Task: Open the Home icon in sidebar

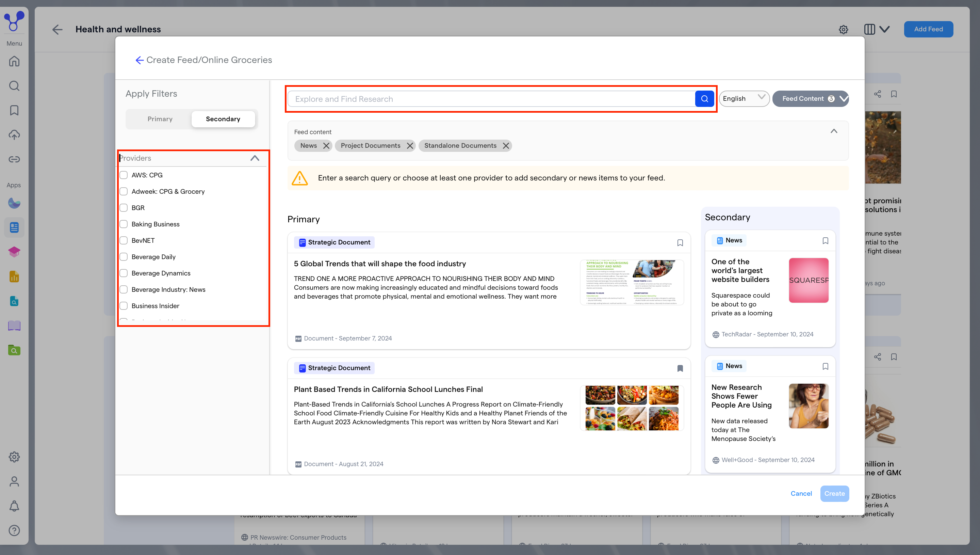Action: [14, 61]
